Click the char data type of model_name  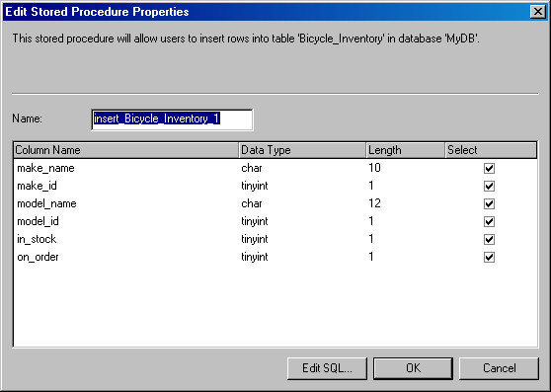[252, 203]
